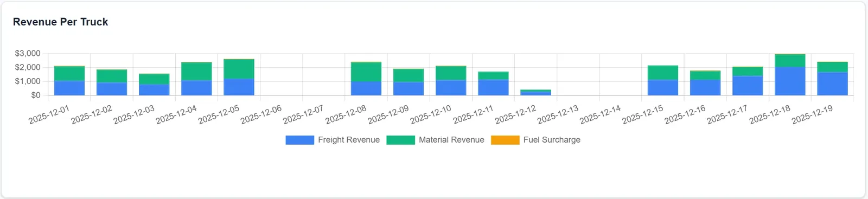Image resolution: width=868 pixels, height=199 pixels.
Task: Select the bar for 2025-12-08
Action: 366,79
